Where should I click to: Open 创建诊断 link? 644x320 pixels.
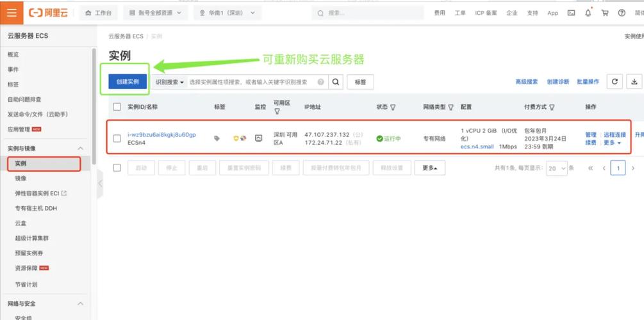click(558, 82)
